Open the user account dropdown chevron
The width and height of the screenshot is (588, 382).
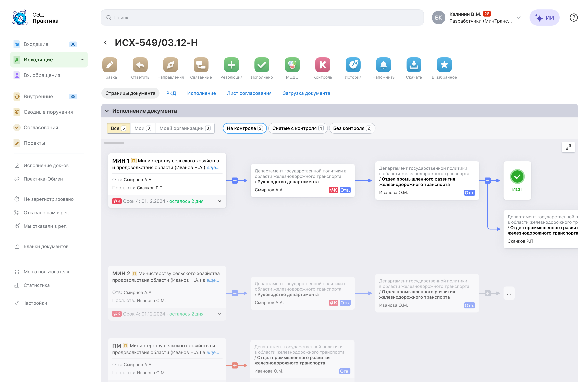519,18
